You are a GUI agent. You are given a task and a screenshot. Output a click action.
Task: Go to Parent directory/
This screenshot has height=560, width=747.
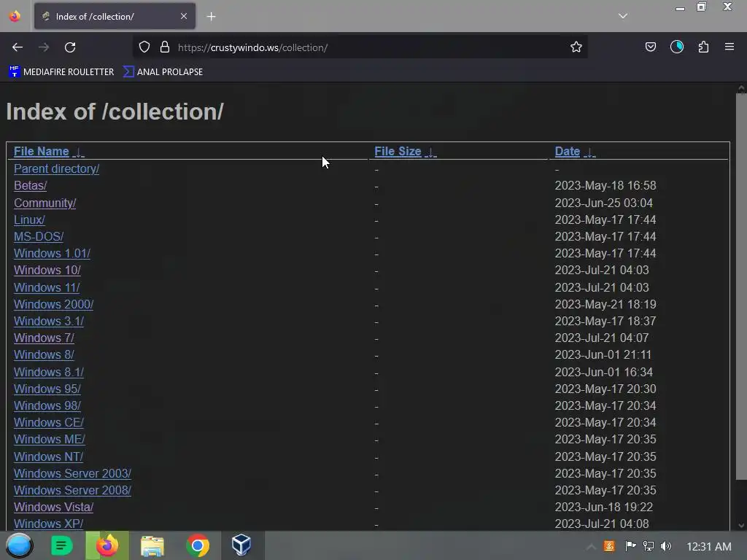[56, 169]
